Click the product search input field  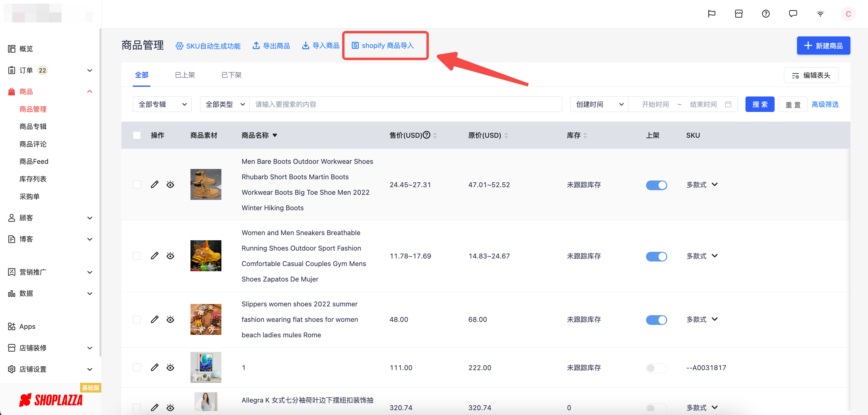pos(404,104)
